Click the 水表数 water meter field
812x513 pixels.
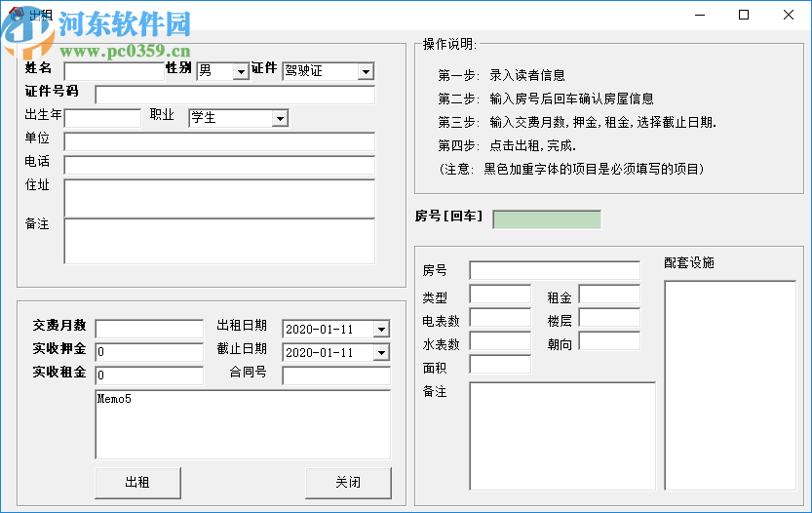500,340
